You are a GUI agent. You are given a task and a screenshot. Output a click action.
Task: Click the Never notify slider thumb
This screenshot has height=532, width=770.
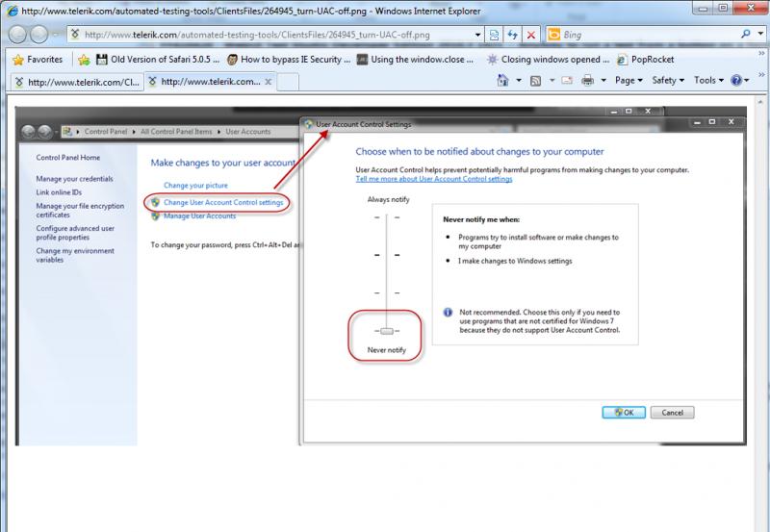[387, 331]
